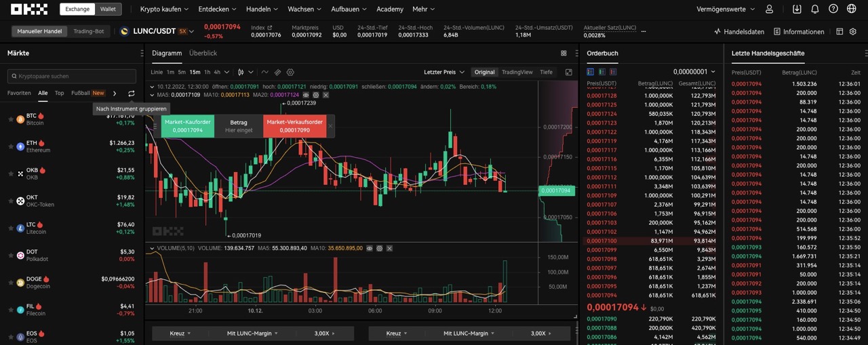Show more market tabs arrow

[115, 94]
